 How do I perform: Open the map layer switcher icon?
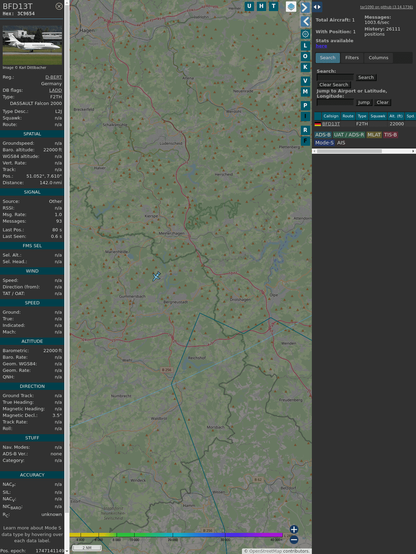pos(291,6)
